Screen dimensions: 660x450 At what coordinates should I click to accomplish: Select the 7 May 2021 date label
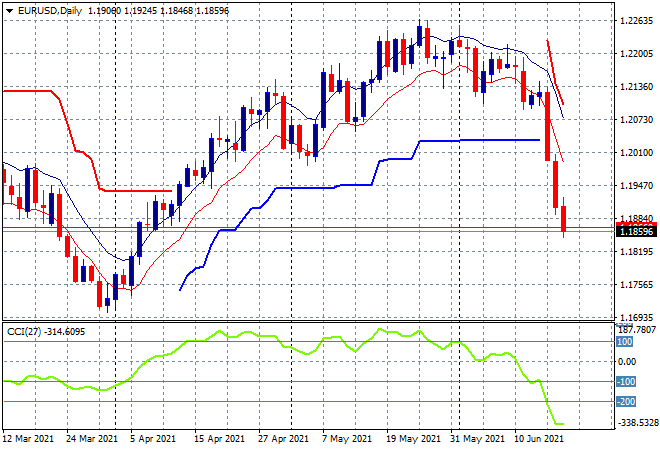tap(347, 439)
